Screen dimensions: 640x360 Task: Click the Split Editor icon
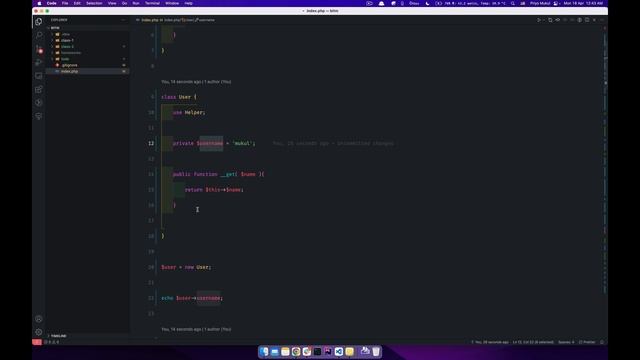(587, 20)
